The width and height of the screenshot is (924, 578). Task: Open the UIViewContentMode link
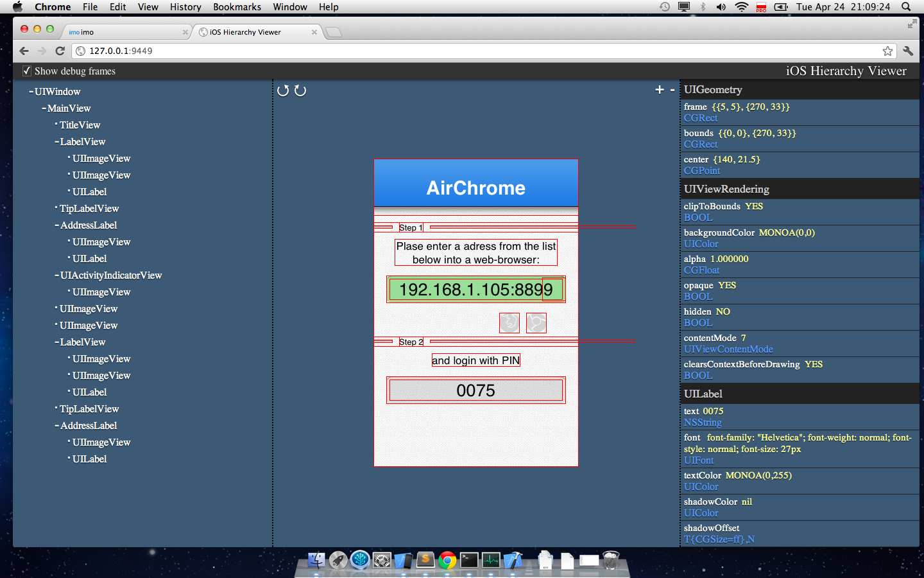point(728,349)
